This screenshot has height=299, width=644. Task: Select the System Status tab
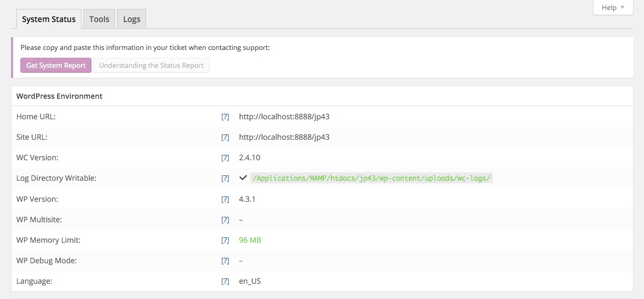pyautogui.click(x=49, y=19)
